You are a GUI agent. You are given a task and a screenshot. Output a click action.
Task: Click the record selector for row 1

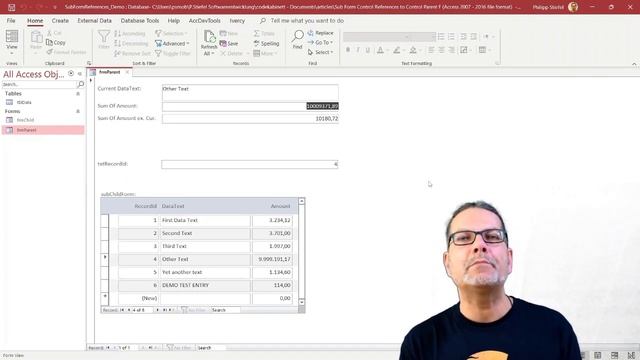[x=104, y=220]
